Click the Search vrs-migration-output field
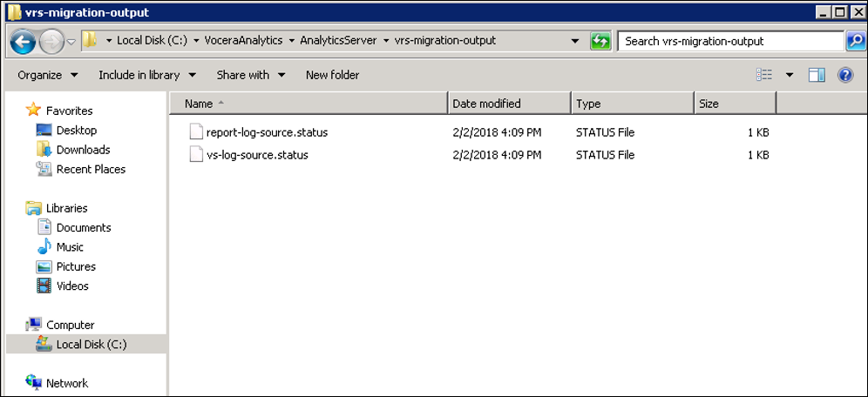The image size is (868, 397). (x=730, y=41)
